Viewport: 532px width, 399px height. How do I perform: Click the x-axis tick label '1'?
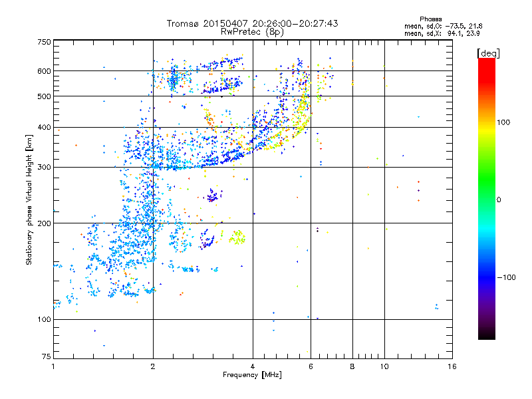point(53,366)
